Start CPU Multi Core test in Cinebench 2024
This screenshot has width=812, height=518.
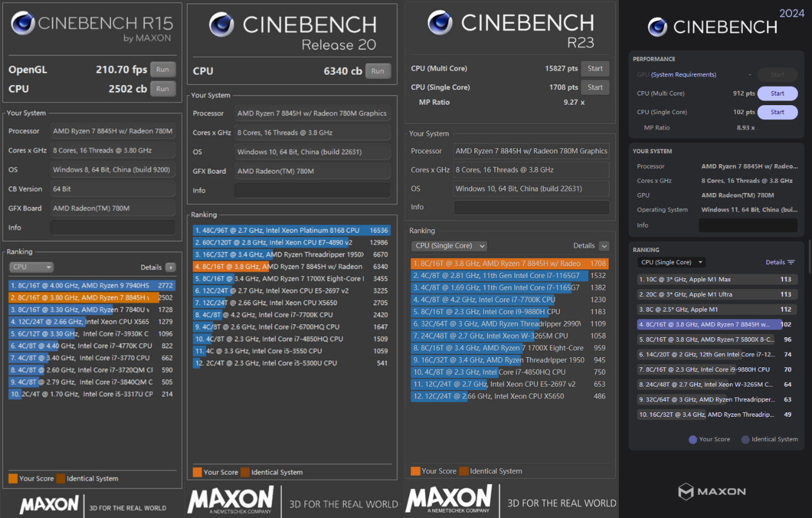click(x=777, y=94)
